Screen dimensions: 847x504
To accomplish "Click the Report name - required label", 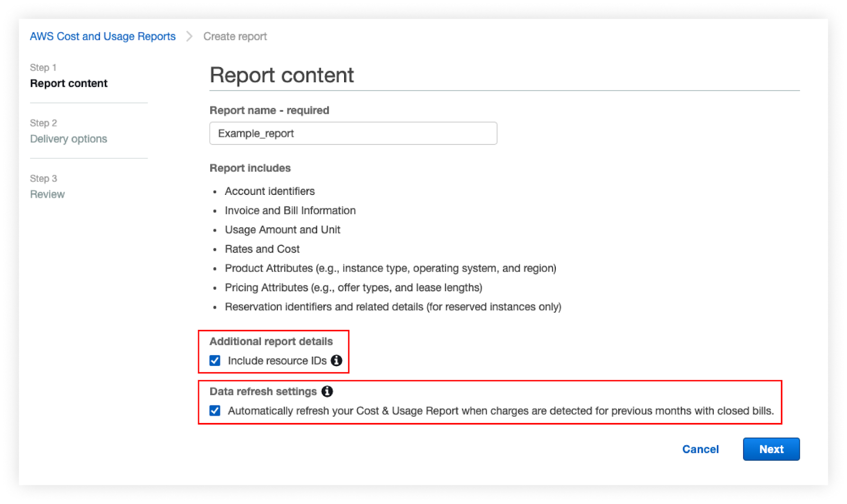I will [x=269, y=110].
